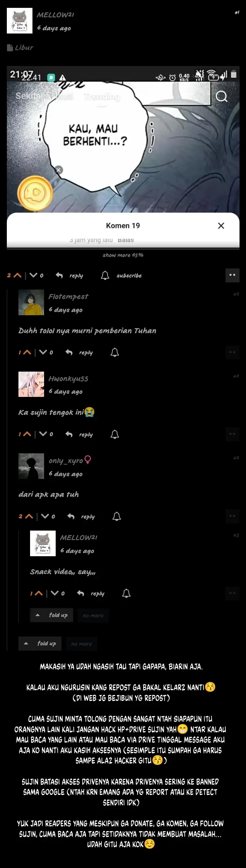
Task: Click the search icon in the screenshot image
Action: 221,97
